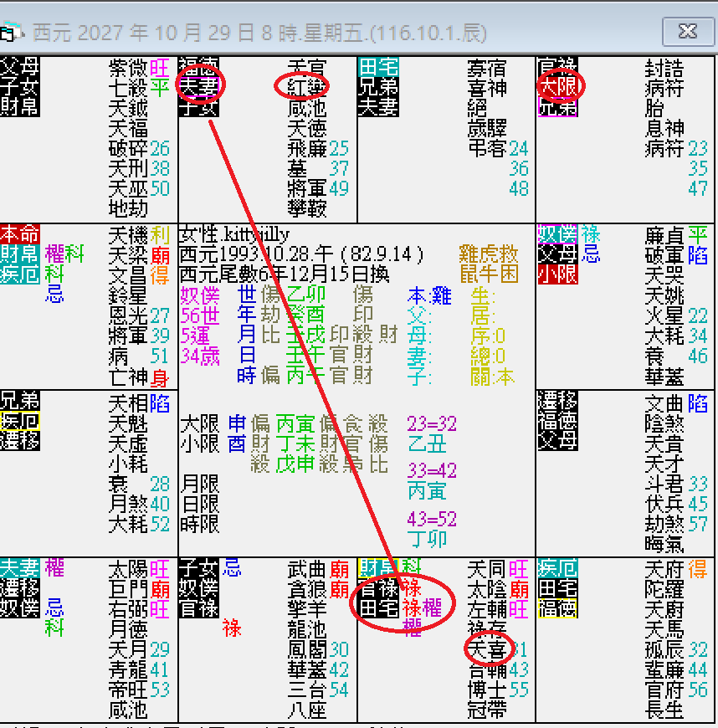This screenshot has height=728, width=718.
Task: Select the 陀羅 star
Action: click(x=664, y=590)
